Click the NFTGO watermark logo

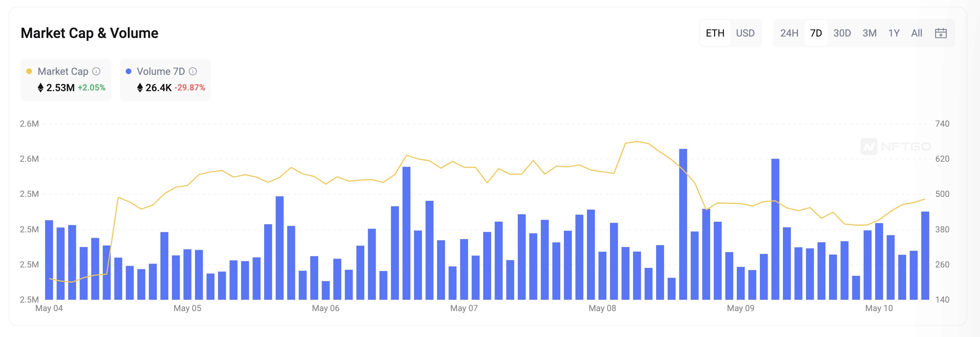tap(895, 146)
